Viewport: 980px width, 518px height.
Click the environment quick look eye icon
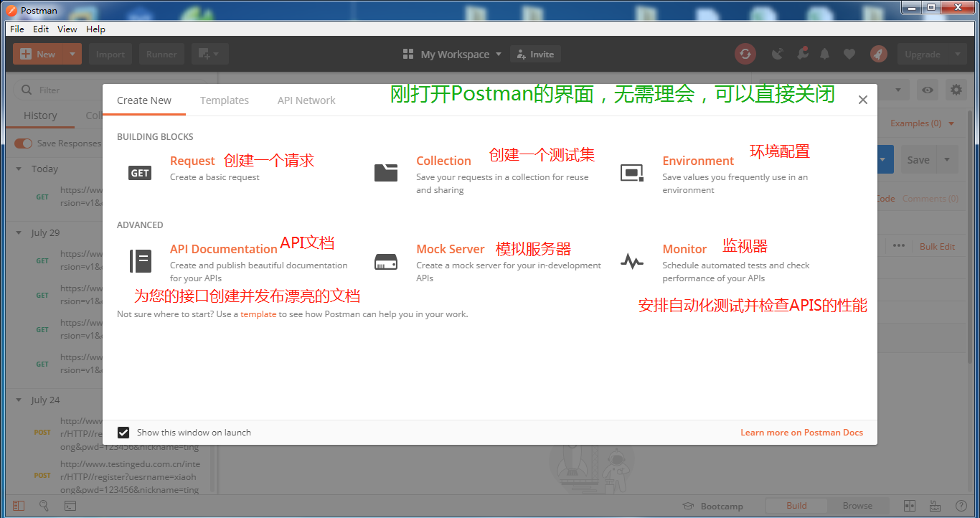pyautogui.click(x=928, y=90)
